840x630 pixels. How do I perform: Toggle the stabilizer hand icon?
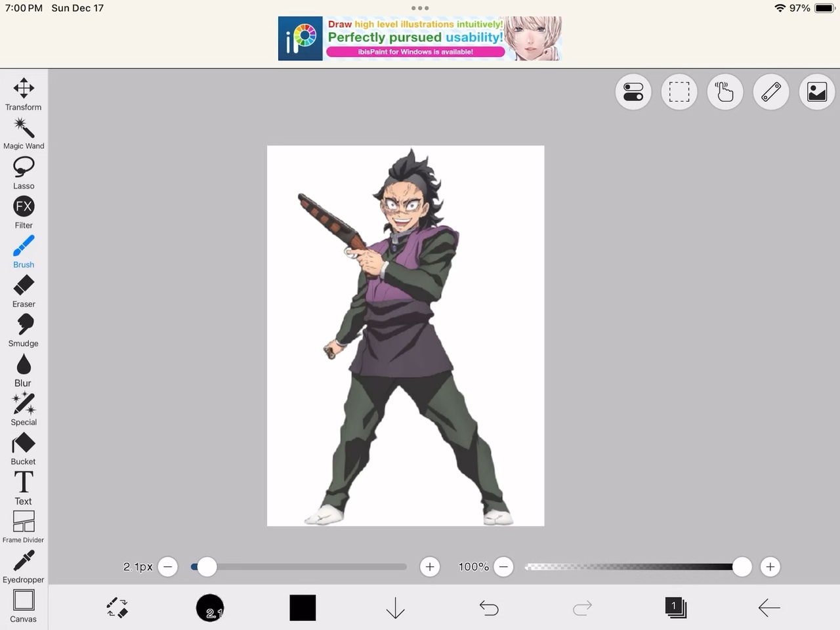(724, 92)
